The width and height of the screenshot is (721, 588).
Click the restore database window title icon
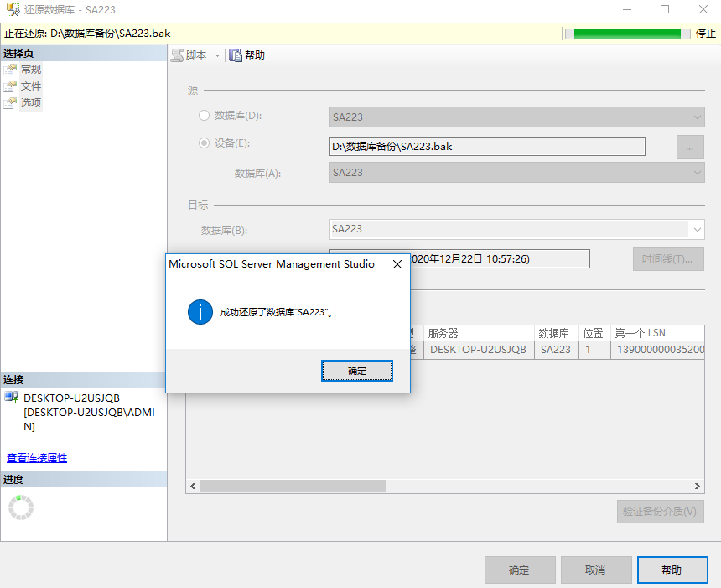click(x=13, y=10)
